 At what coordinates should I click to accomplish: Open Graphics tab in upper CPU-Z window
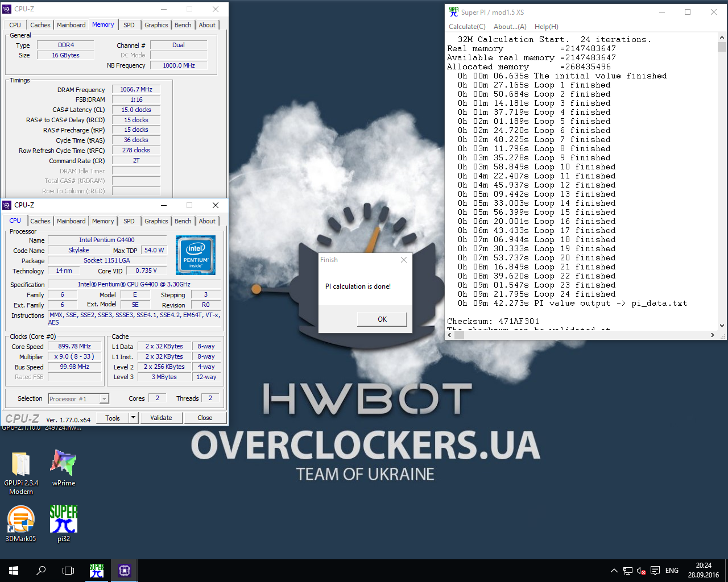tap(156, 25)
